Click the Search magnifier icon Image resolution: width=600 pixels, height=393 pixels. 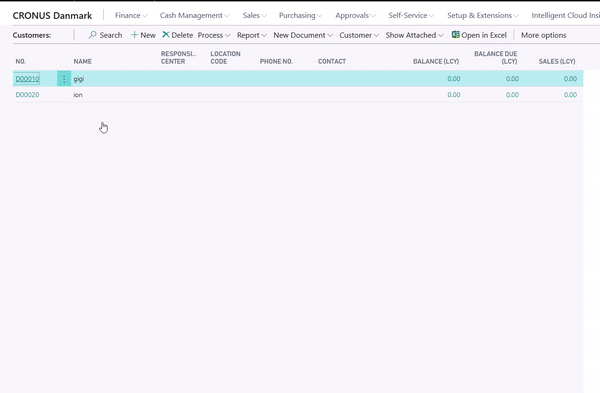92,35
